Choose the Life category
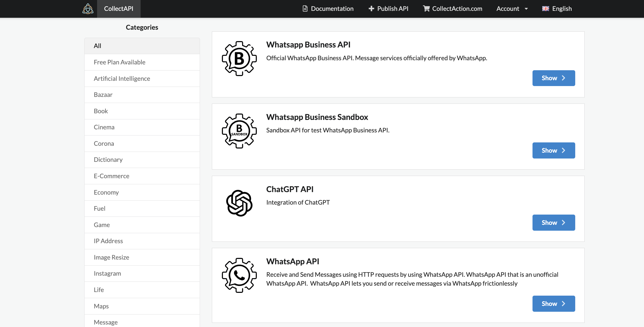Viewport: 644px width, 327px height. tap(142, 290)
